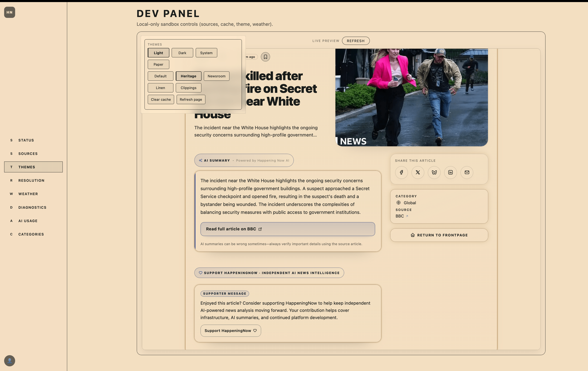Click the AI Summary sparkle icon
588x371 pixels.
pos(200,160)
